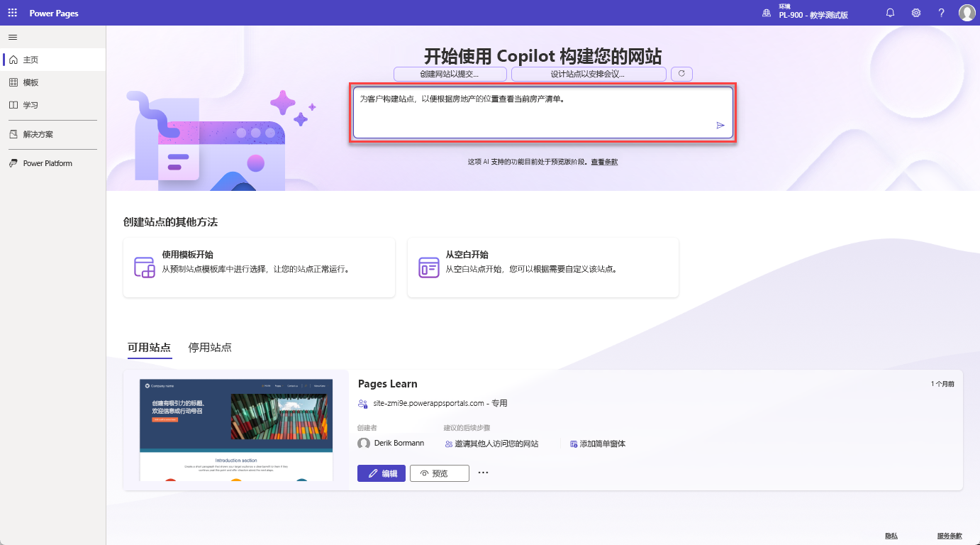
Task: Go to 主页 in the sidebar
Action: 53,60
